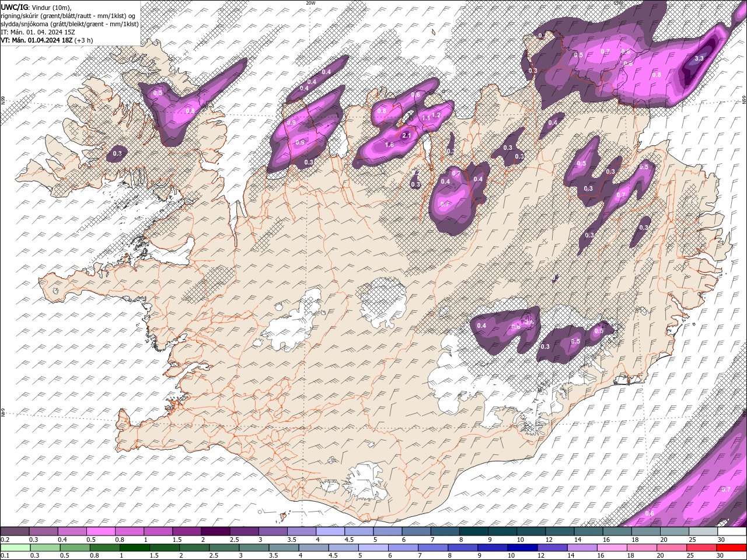Select the 2.1 precipitation value on the map

pyautogui.click(x=407, y=136)
